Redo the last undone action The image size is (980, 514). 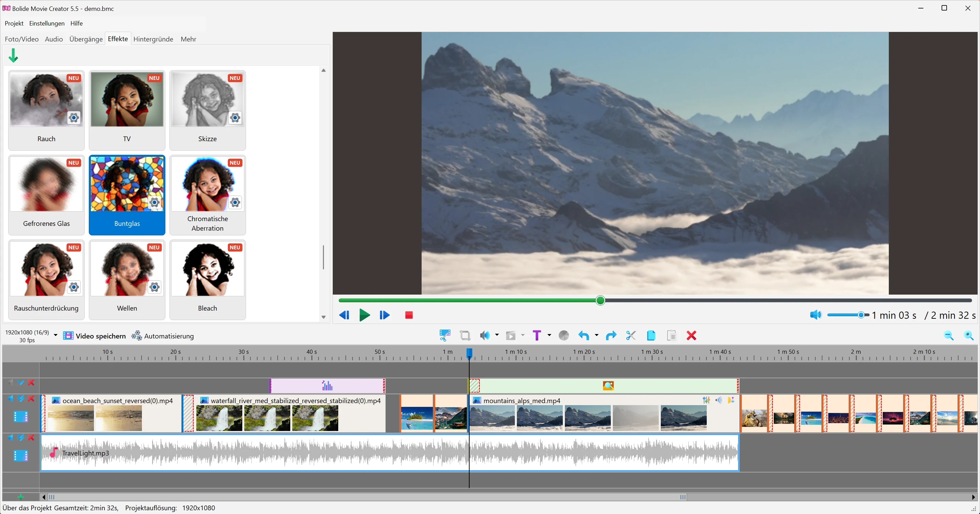coord(611,335)
